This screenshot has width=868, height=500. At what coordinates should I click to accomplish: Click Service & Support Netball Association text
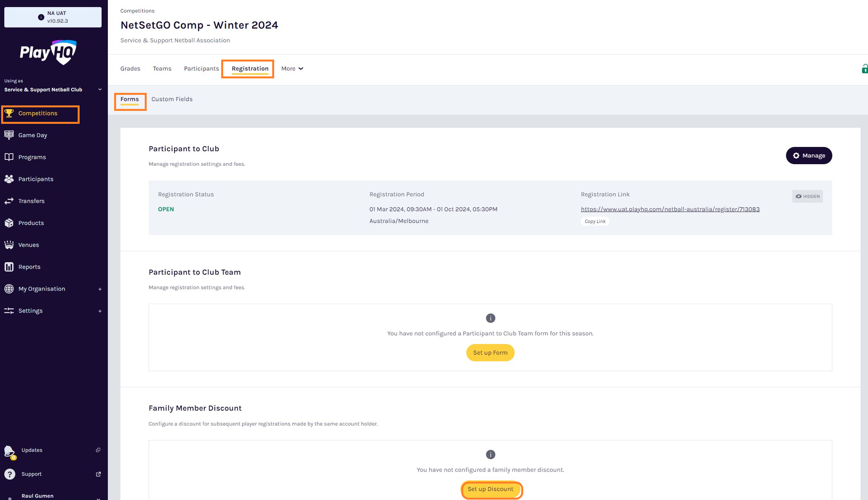175,40
